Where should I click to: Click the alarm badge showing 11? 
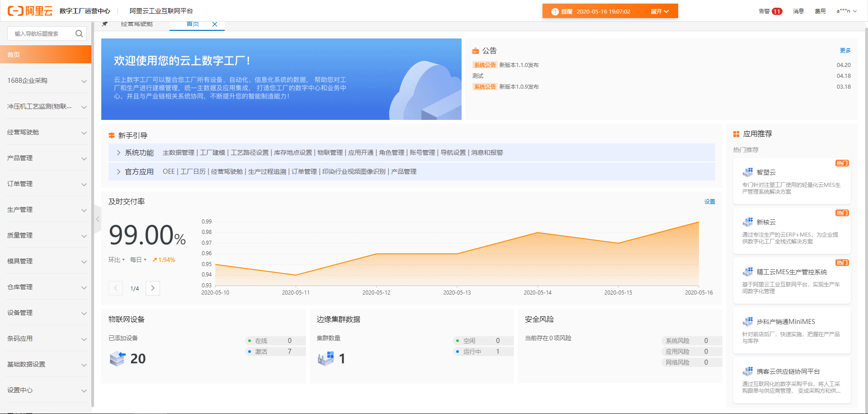tap(777, 11)
